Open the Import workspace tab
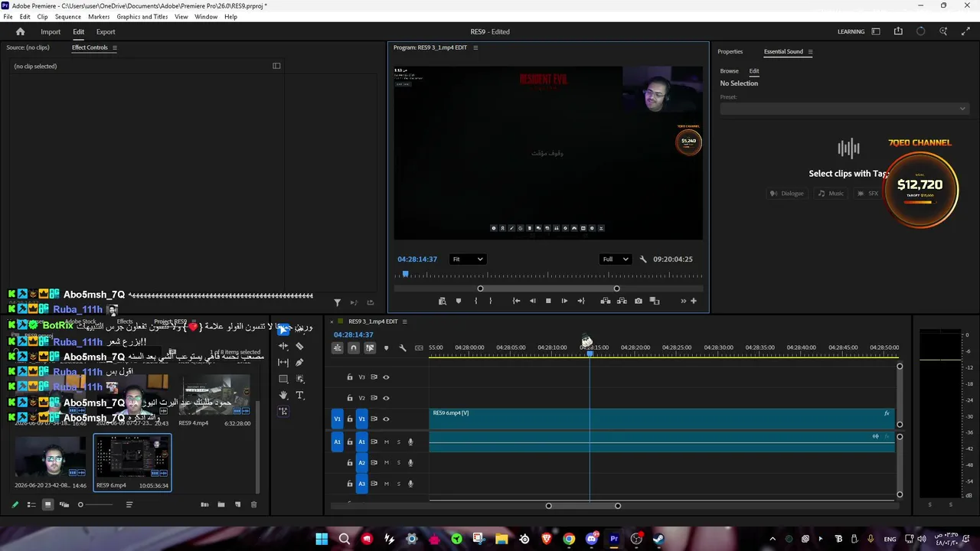 click(51, 32)
